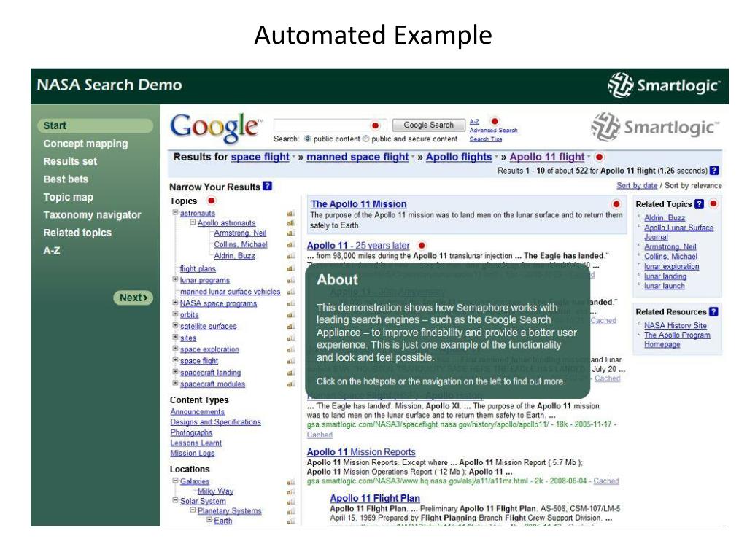This screenshot has width=747, height=560.
Task: Click the red hotspot beside Related Topics
Action: (x=713, y=204)
